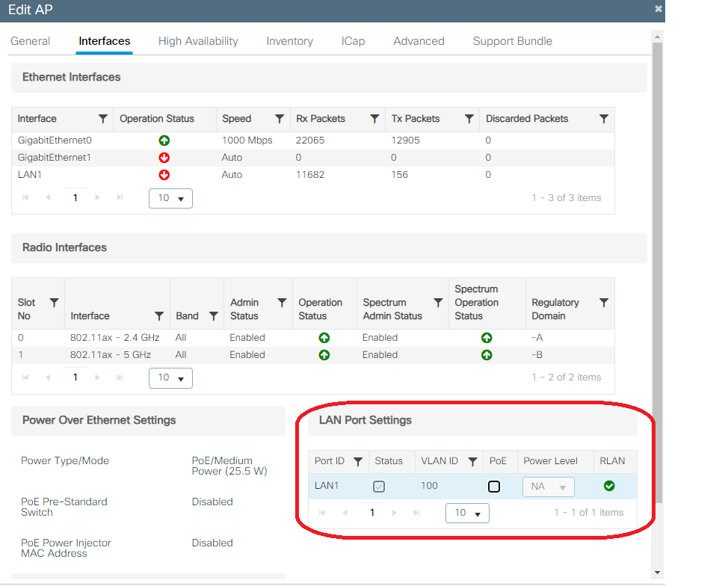The image size is (728, 586).
Task: Click the Rx Packets value 22065
Action: [310, 141]
